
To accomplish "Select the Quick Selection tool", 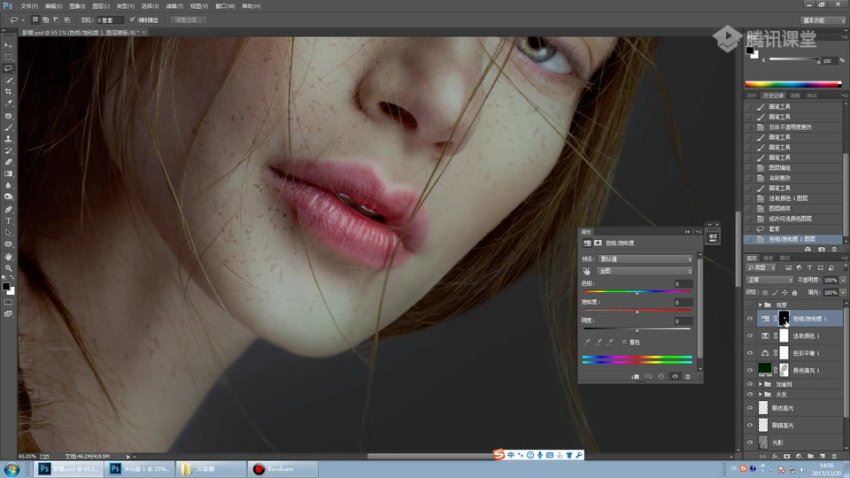I will click(x=8, y=80).
